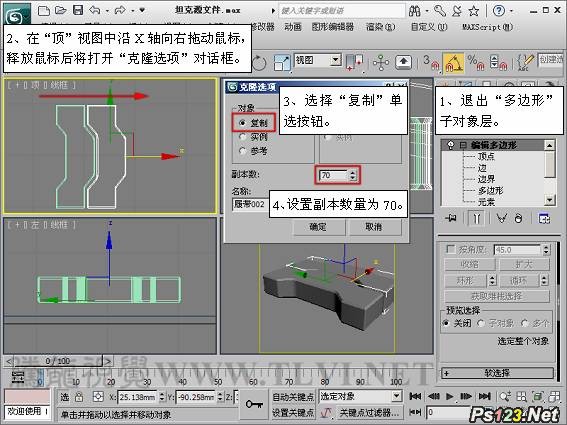Click 确定 in the clone dialog
567x425 pixels.
(318, 227)
